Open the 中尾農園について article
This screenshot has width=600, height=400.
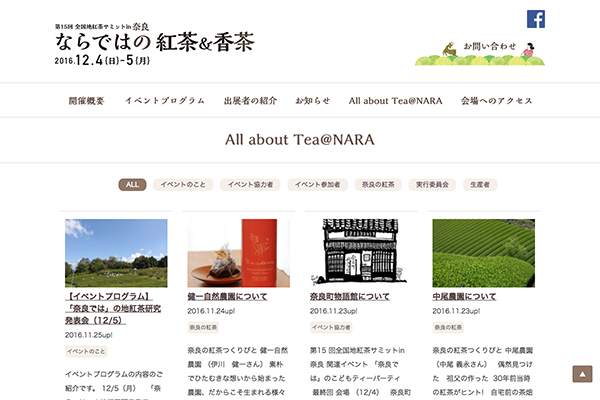464,297
